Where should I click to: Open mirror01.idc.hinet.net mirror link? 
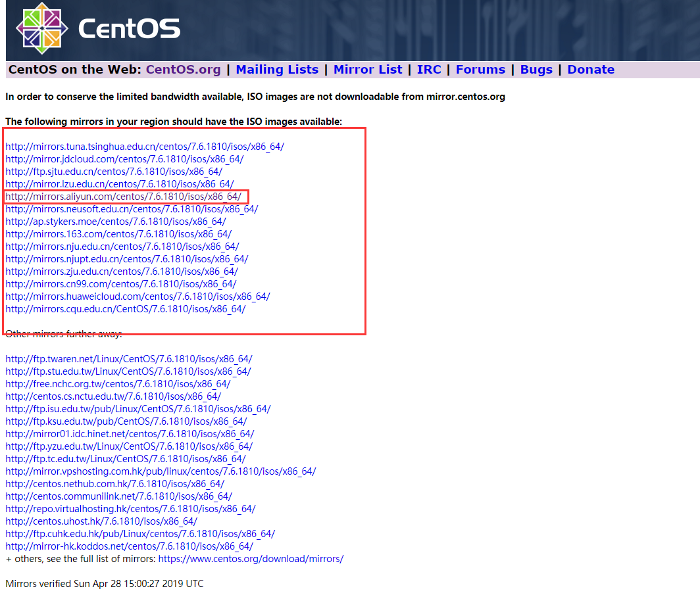130,434
